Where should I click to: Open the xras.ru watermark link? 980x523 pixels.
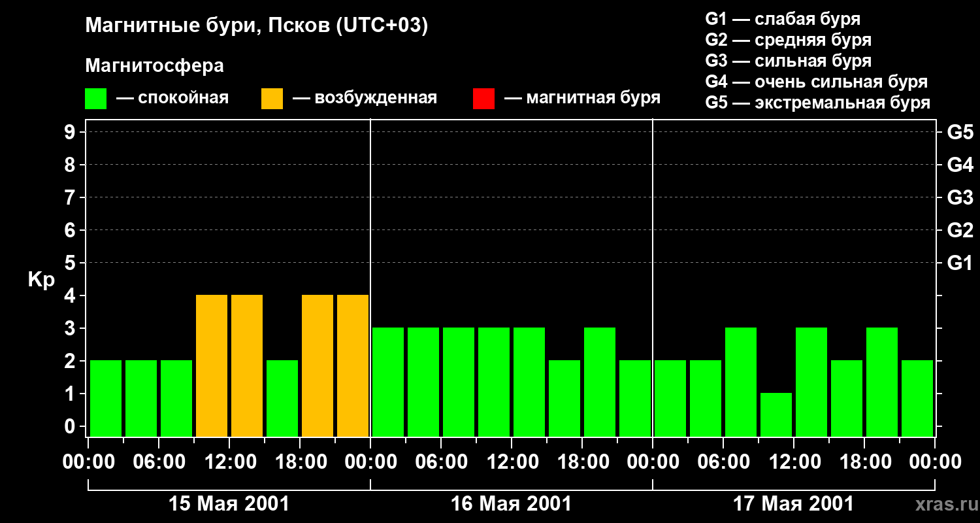(x=945, y=504)
